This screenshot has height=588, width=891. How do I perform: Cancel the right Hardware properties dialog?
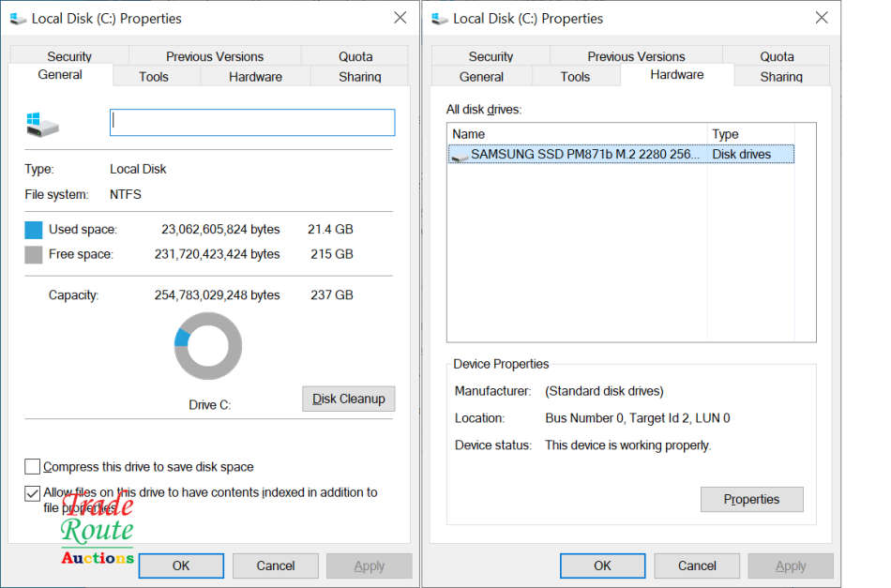pyautogui.click(x=697, y=565)
